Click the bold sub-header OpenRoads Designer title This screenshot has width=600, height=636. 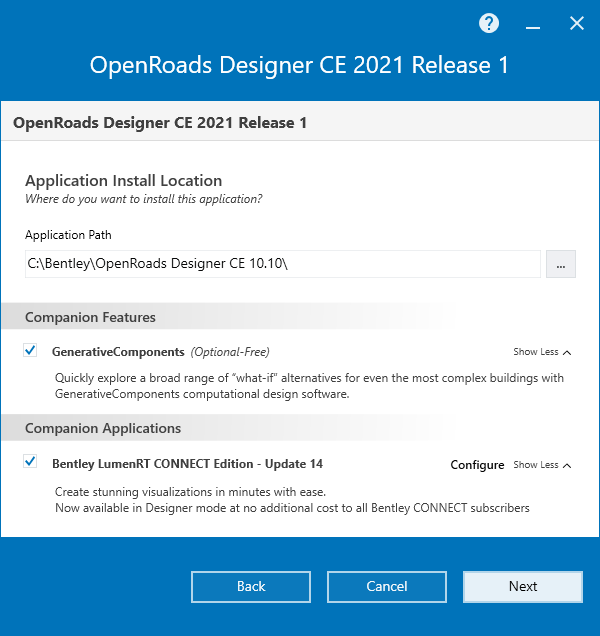(160, 122)
